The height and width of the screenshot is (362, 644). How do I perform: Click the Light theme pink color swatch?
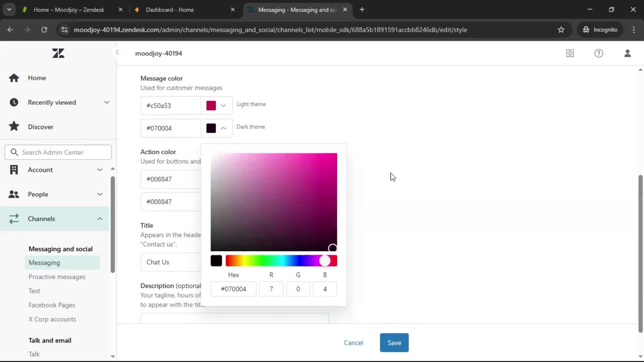coord(211,106)
